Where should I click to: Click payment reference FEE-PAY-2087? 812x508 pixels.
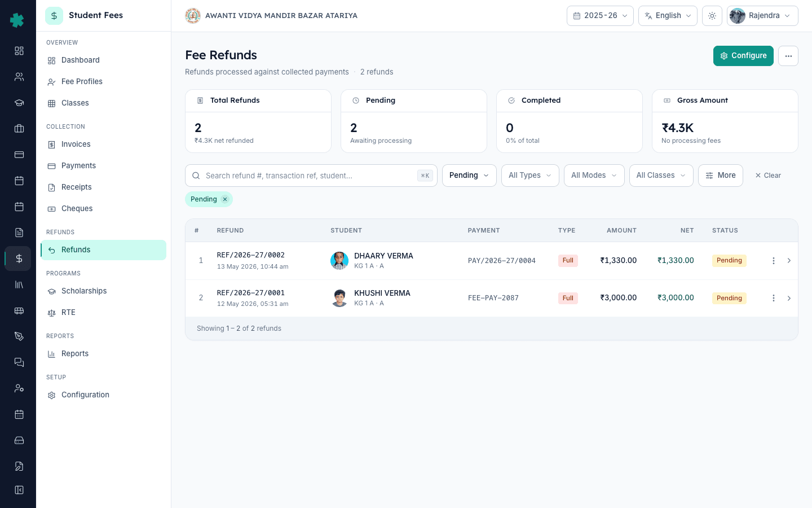point(493,298)
